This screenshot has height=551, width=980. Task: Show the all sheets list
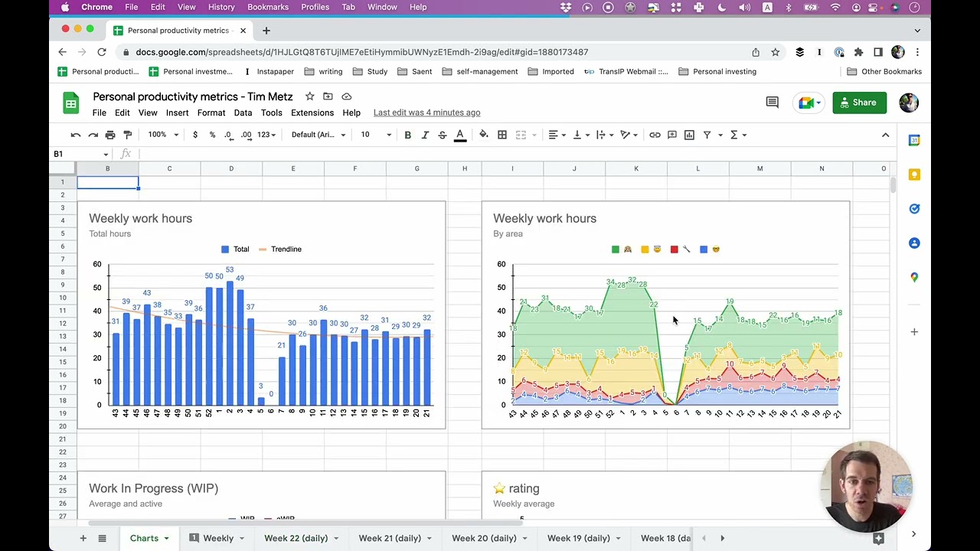pyautogui.click(x=102, y=538)
